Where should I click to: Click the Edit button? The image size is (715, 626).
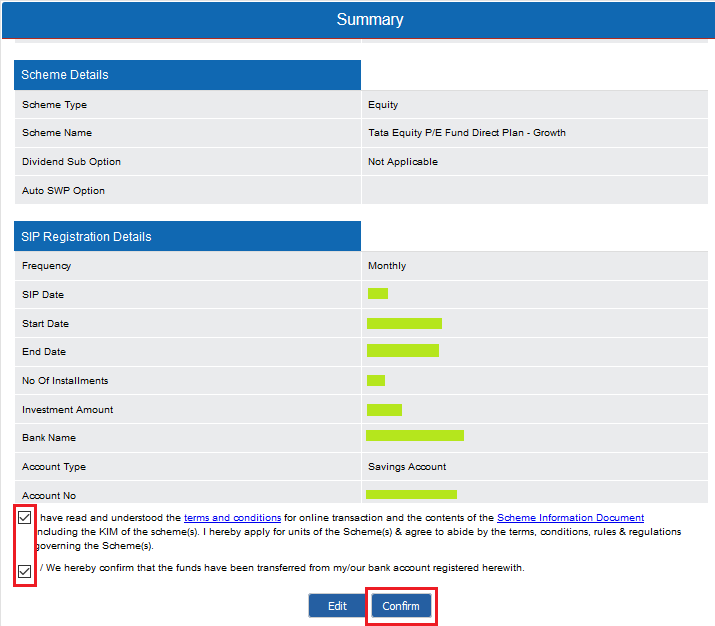tap(337, 605)
